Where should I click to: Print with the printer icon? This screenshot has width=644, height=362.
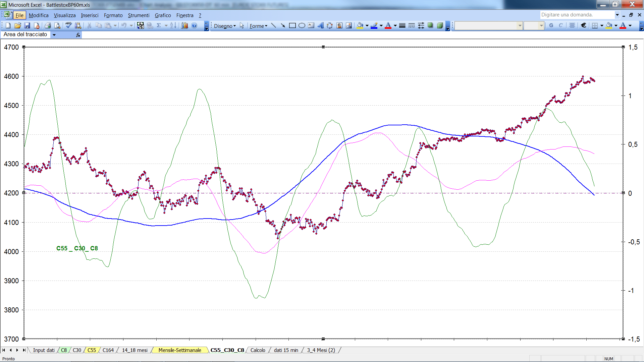click(48, 25)
